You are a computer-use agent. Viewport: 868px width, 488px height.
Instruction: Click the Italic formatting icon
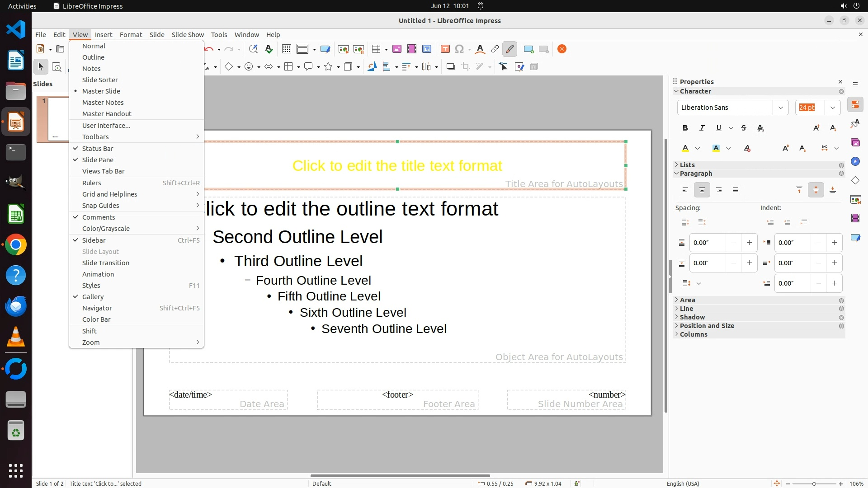702,128
